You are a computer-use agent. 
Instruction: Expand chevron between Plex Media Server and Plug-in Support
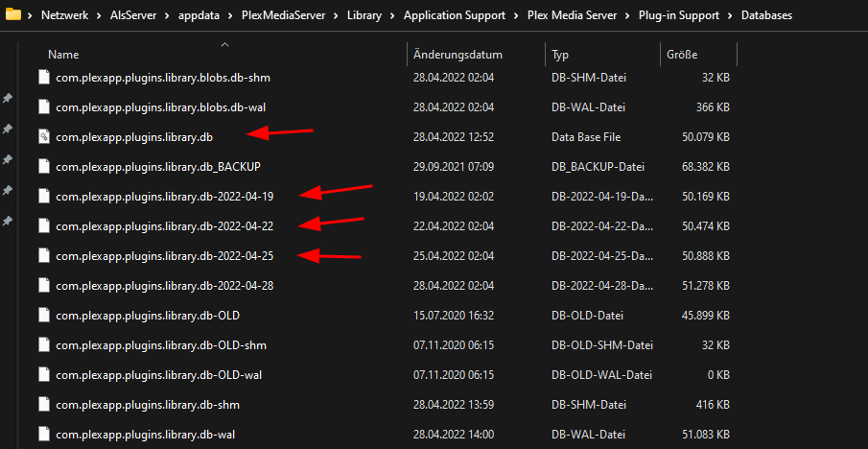click(628, 15)
